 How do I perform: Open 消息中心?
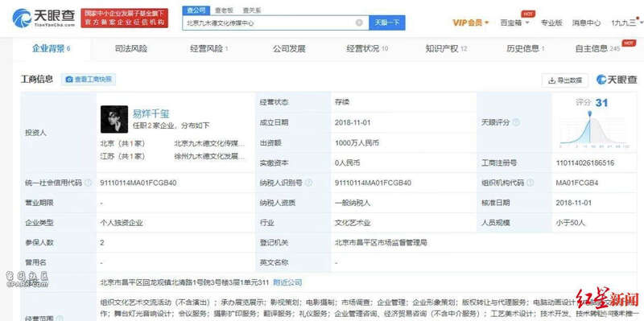(586, 23)
